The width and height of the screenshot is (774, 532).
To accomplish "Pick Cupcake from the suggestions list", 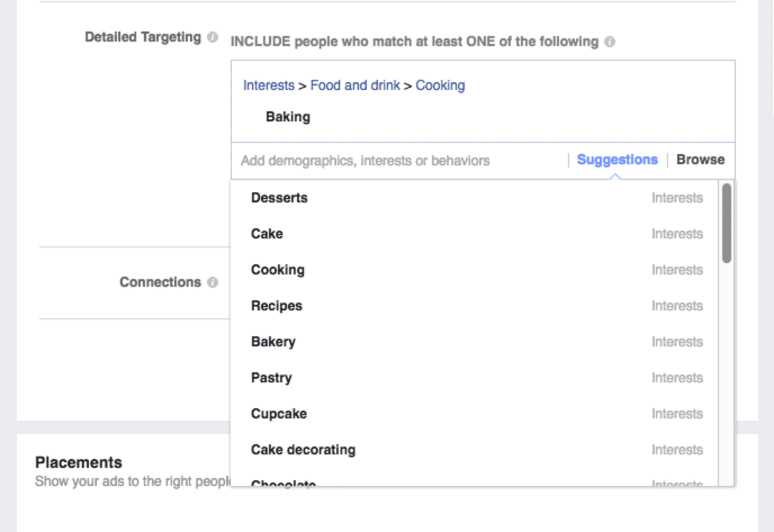I will [279, 414].
